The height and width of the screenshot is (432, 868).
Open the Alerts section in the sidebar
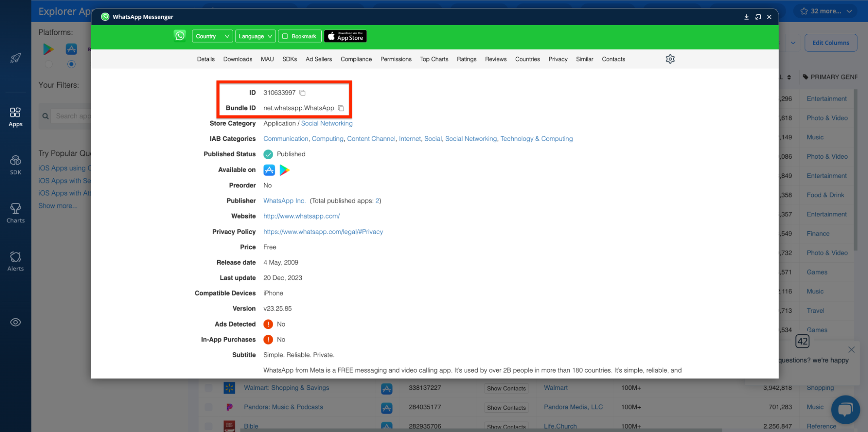15,262
